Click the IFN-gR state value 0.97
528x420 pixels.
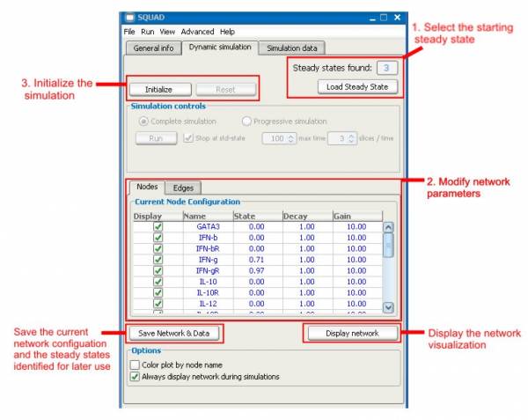coord(256,271)
